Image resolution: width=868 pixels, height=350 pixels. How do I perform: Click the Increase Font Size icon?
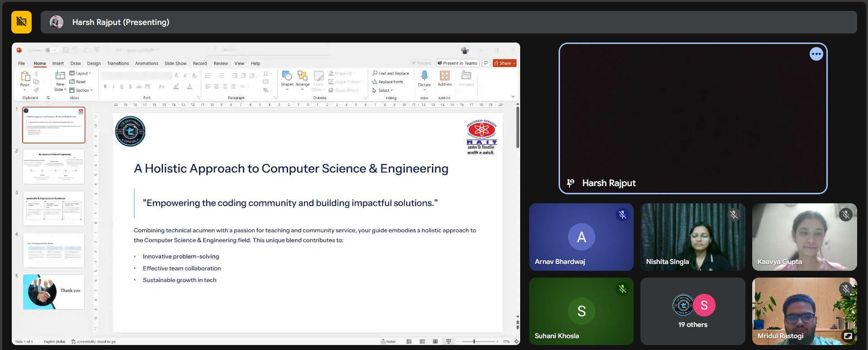coord(177,76)
